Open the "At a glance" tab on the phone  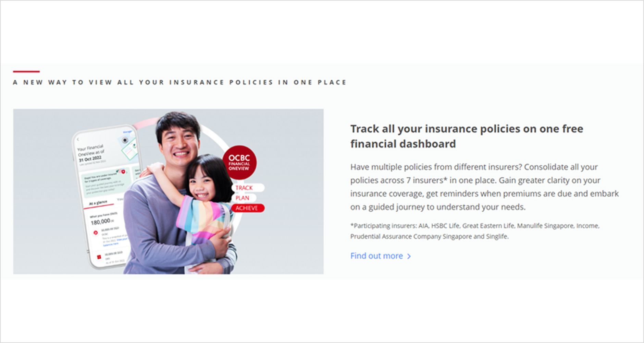point(98,203)
